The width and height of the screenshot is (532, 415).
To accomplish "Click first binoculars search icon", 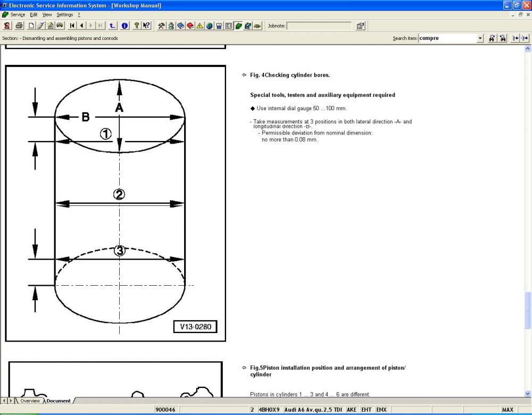I will click(x=492, y=38).
